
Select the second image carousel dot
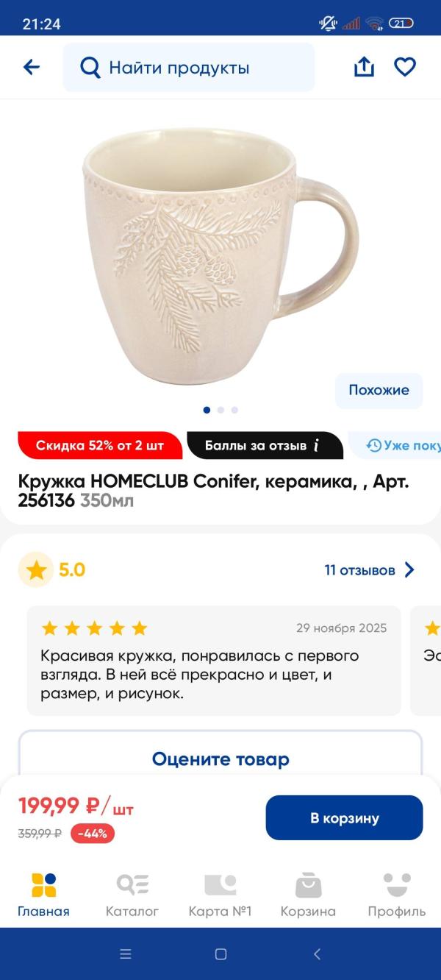pyautogui.click(x=220, y=410)
